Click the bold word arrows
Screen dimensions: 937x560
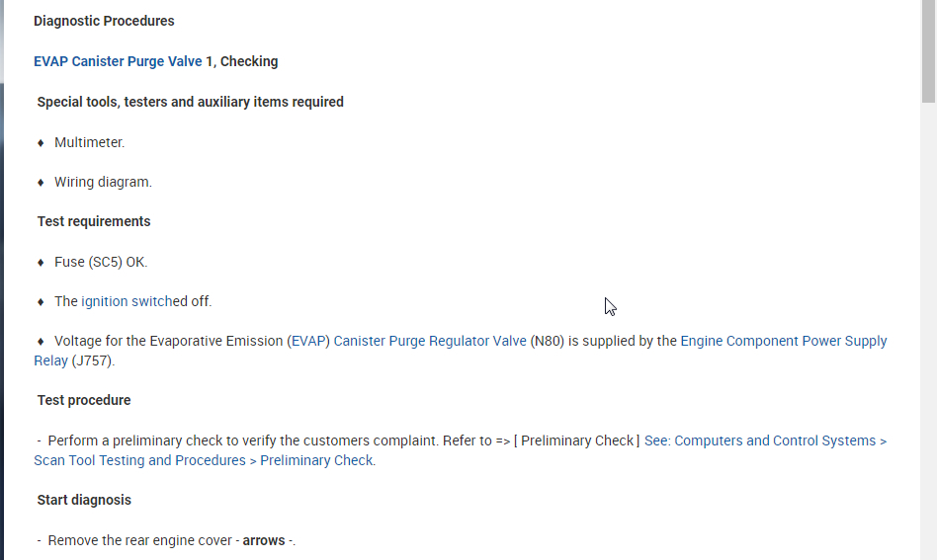point(264,540)
